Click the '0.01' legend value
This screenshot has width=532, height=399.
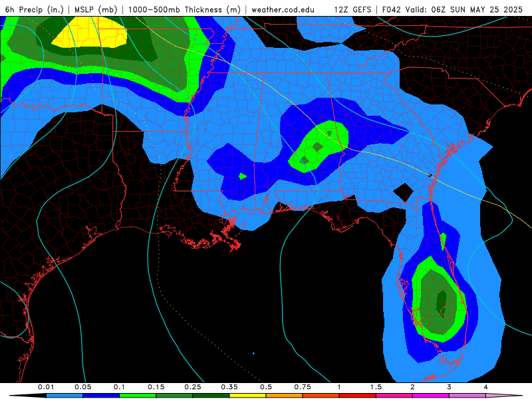pos(46,387)
